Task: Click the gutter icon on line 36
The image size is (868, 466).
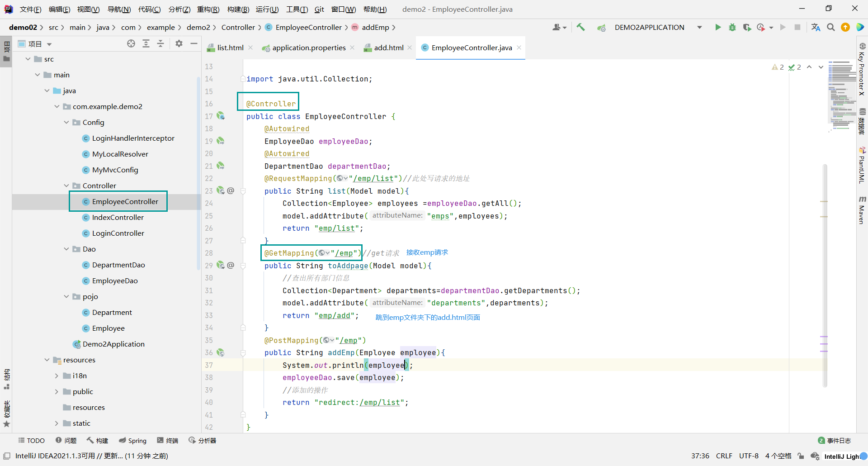Action: [221, 352]
